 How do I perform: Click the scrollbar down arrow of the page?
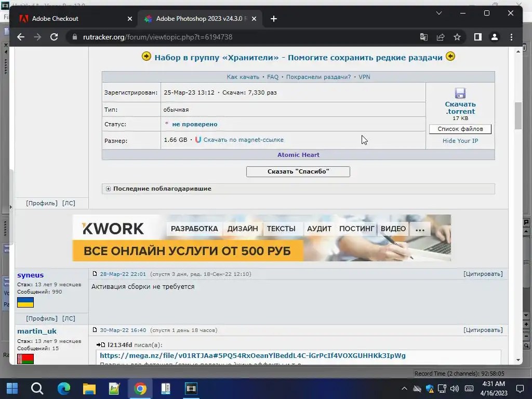(x=518, y=360)
